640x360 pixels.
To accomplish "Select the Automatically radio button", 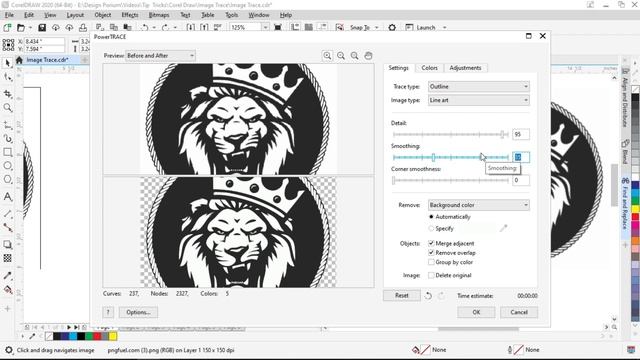I will click(x=431, y=217).
